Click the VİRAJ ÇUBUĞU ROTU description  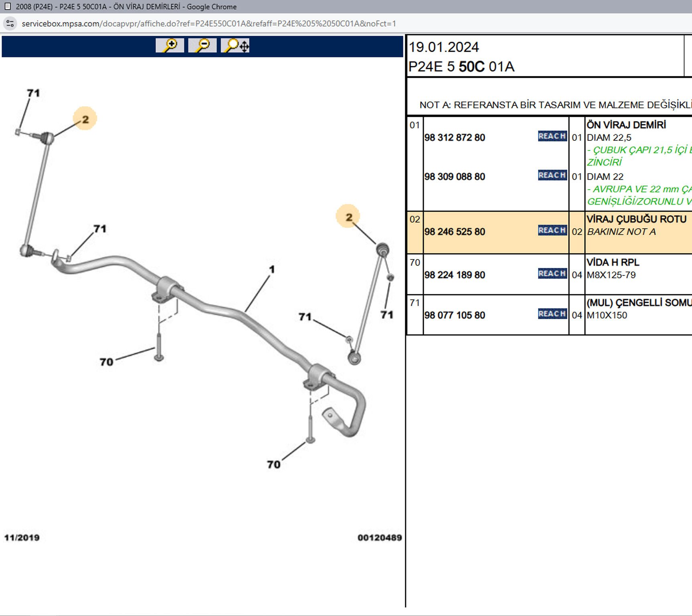636,219
